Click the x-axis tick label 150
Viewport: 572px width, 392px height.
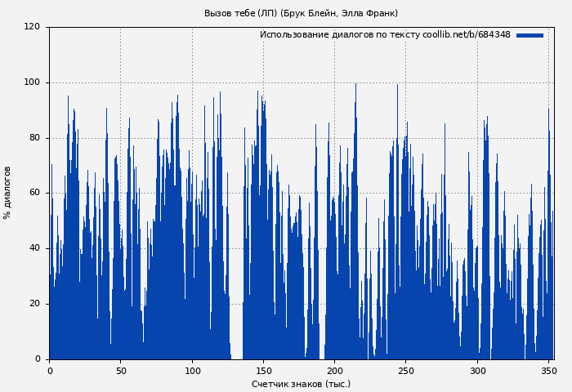(264, 371)
